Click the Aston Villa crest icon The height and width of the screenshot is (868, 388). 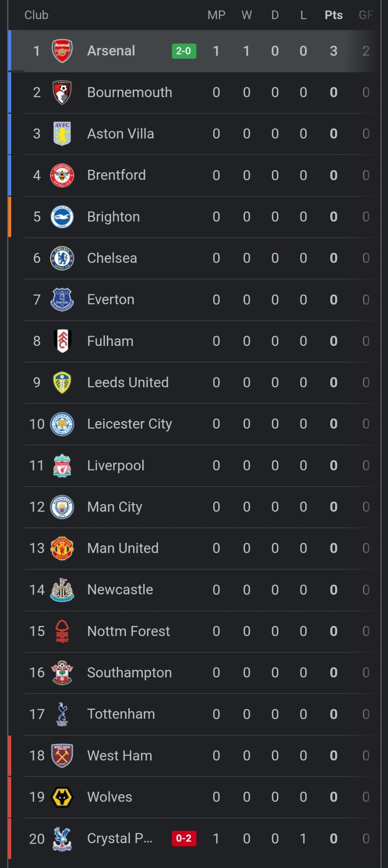click(x=62, y=134)
